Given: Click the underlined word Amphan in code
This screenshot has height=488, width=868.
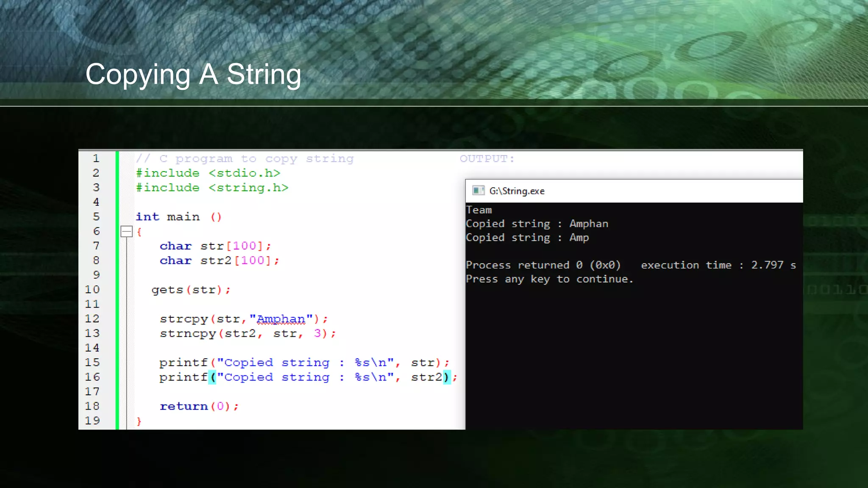Looking at the screenshot, I should tap(281, 319).
